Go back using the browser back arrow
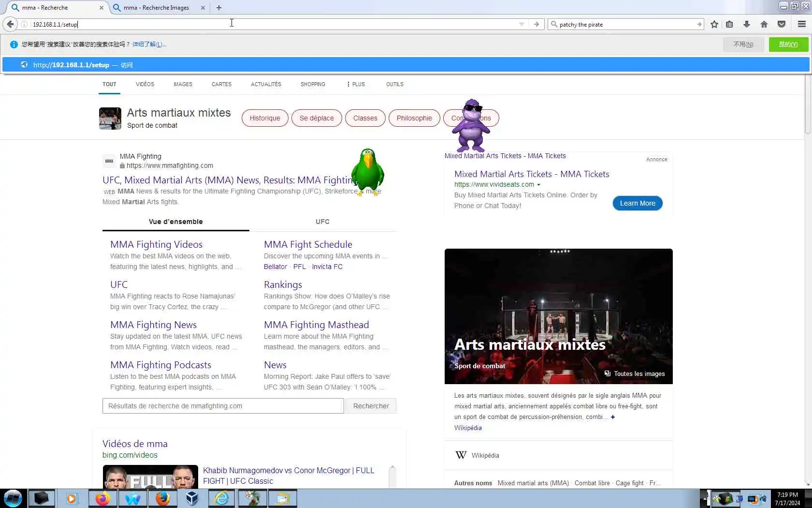 coord(10,24)
